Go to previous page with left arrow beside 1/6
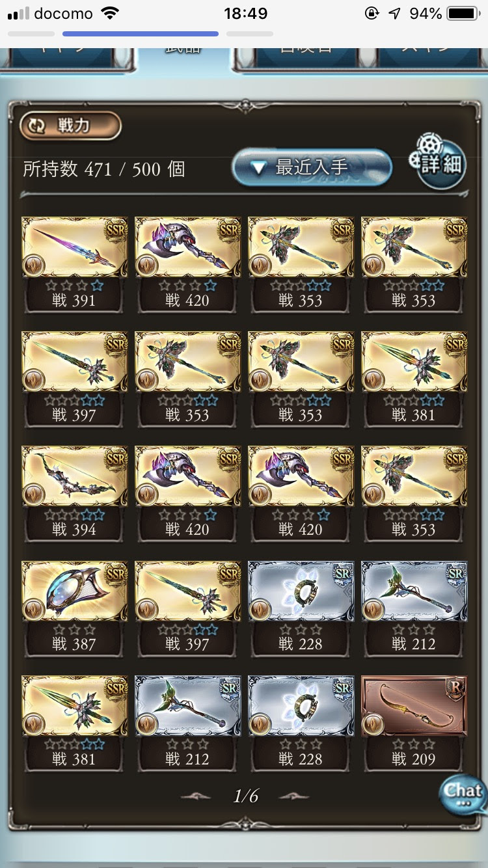 coord(197,796)
